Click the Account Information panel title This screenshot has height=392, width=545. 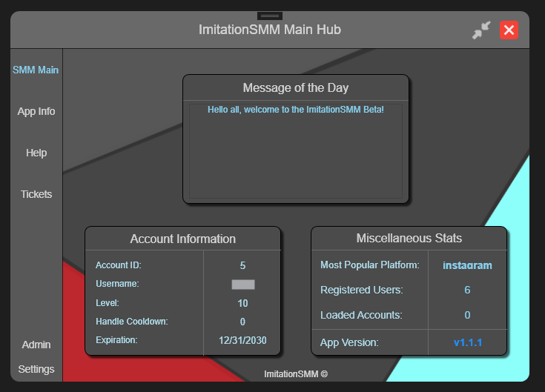coord(183,239)
